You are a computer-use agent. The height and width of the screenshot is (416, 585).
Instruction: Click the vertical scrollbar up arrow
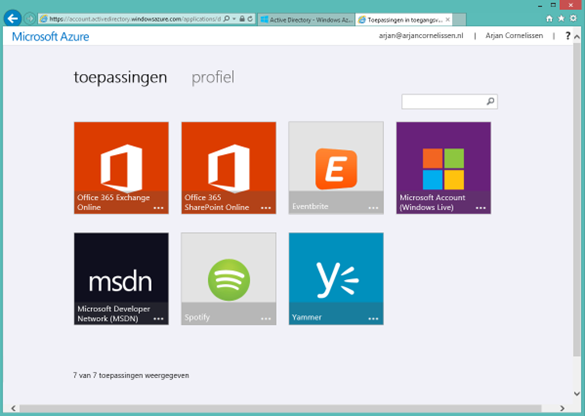coord(577,37)
